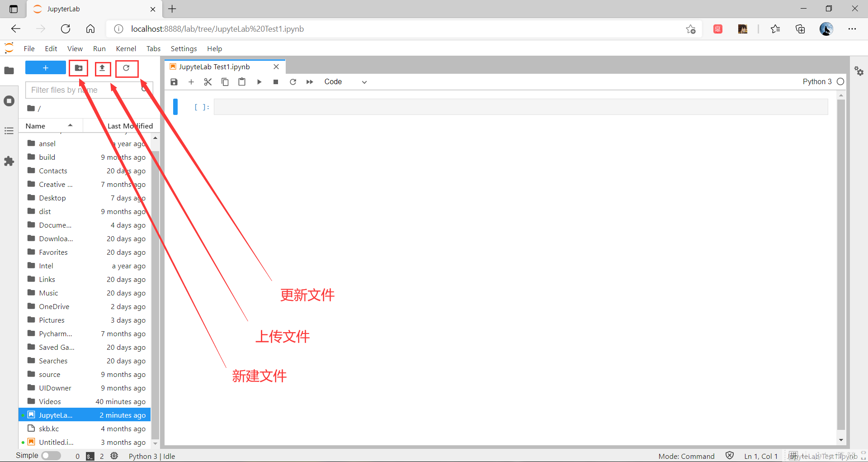Switch to the JupyteLab Test1.ipynb tab
Viewport: 868px width, 462px height.
click(213, 66)
